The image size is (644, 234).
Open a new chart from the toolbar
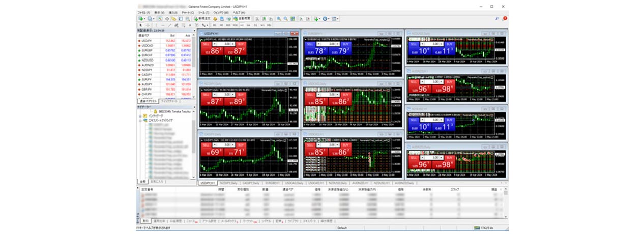coord(141,19)
